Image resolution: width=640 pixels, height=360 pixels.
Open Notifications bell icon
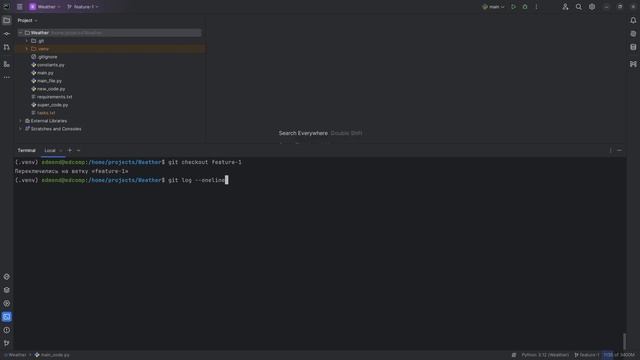click(x=633, y=20)
